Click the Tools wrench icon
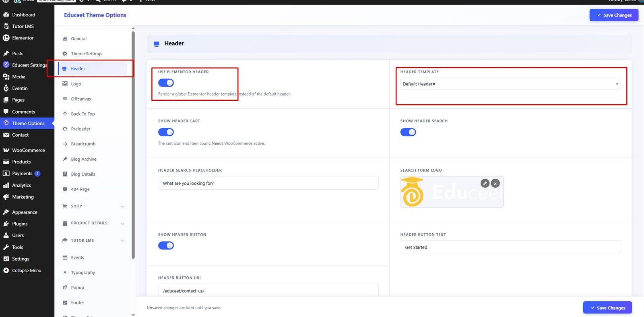Screen dimensions: 644x317 6,247
